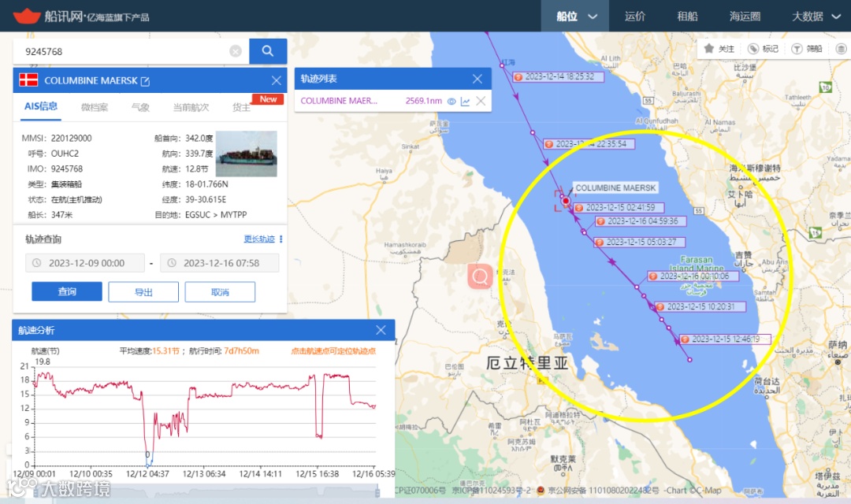The height and width of the screenshot is (504, 851).
Task: Click the 呼号 value OUHC2
Action: coord(65,154)
